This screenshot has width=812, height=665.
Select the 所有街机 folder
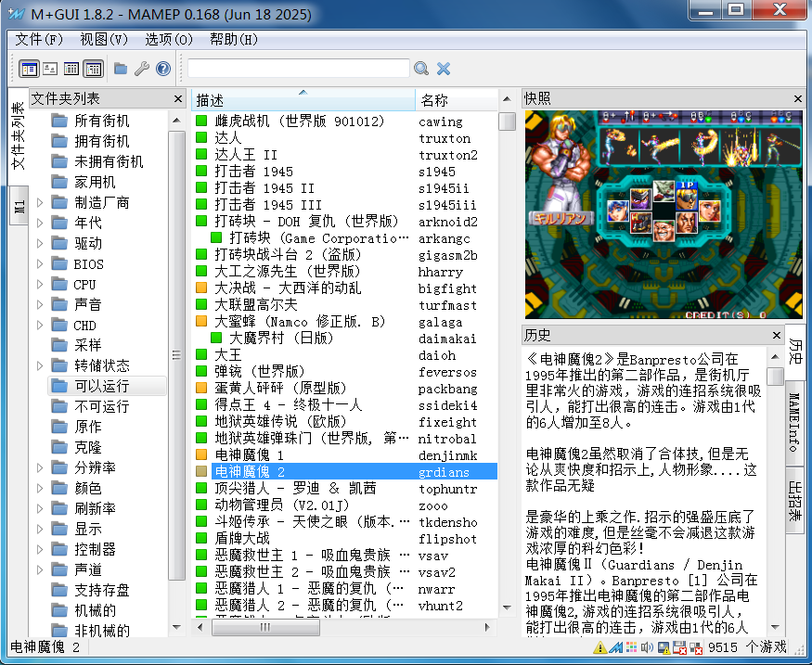click(90, 121)
